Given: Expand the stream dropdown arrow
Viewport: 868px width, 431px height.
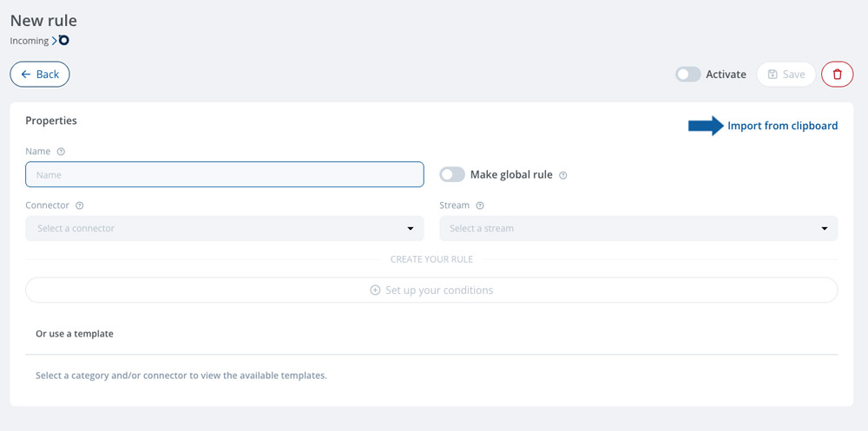Looking at the screenshot, I should (x=825, y=228).
